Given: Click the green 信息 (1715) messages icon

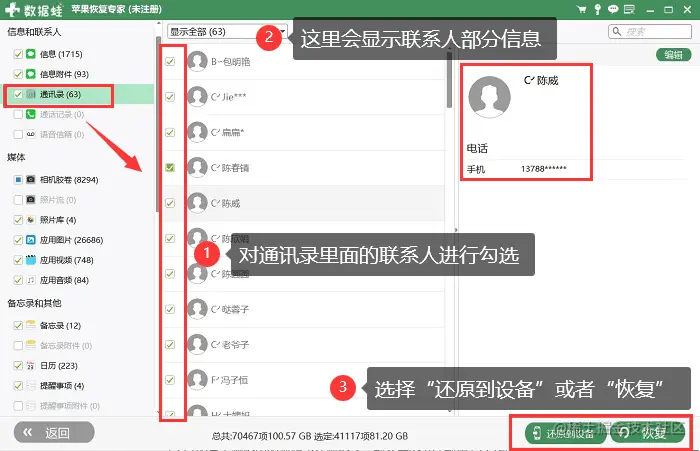Looking at the screenshot, I should tap(30, 54).
